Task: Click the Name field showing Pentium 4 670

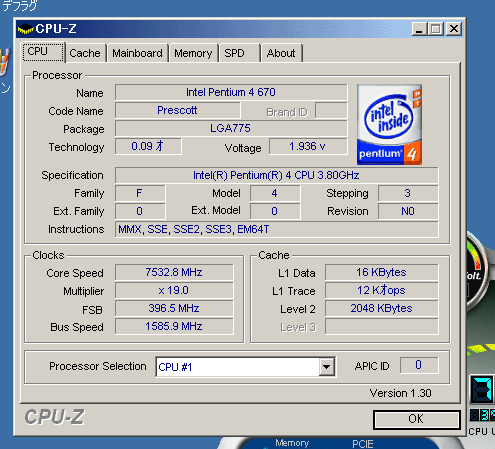Action: coord(231,92)
